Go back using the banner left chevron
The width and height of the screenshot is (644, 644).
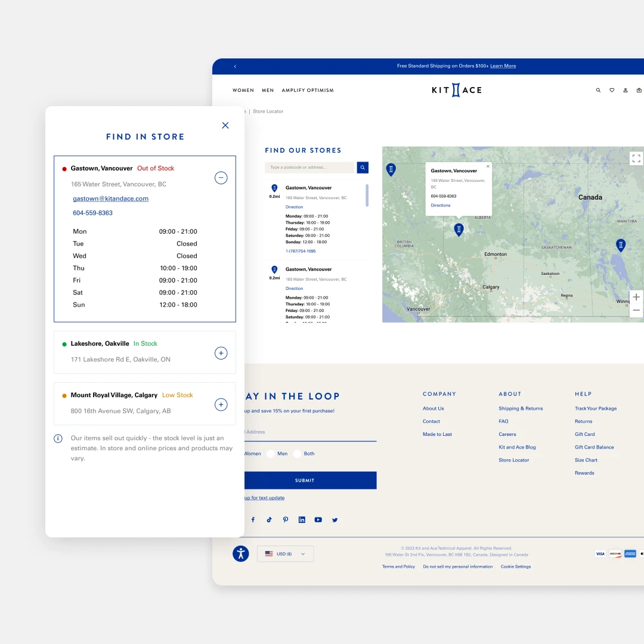235,66
